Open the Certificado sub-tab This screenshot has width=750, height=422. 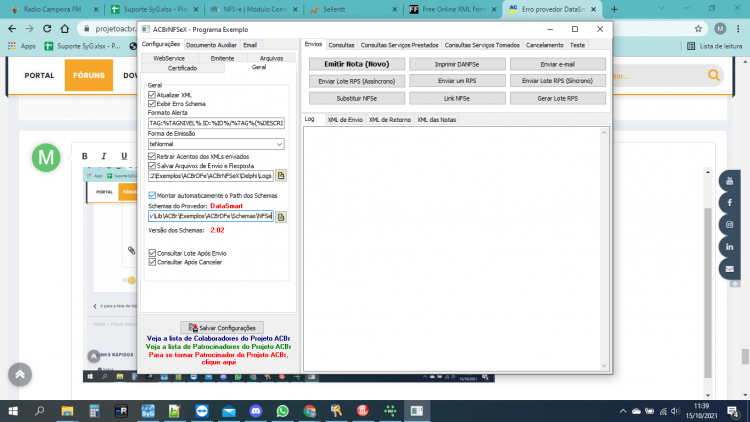click(x=182, y=68)
